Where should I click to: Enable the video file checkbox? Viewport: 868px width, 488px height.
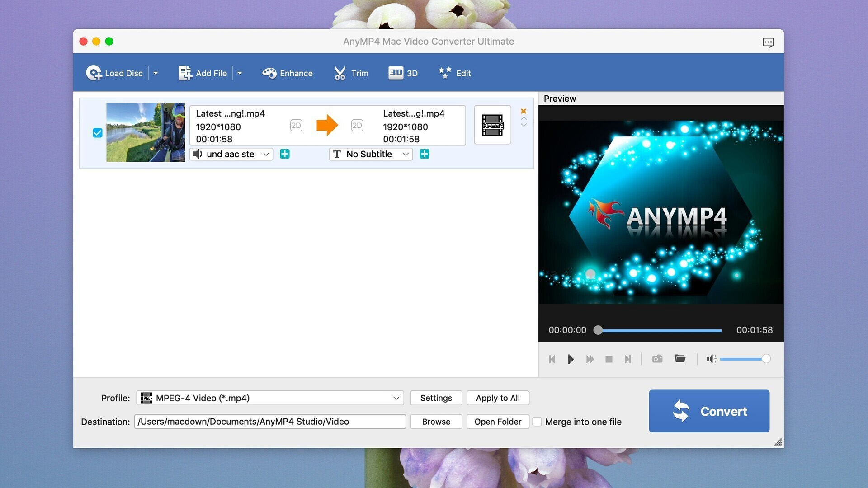(97, 132)
